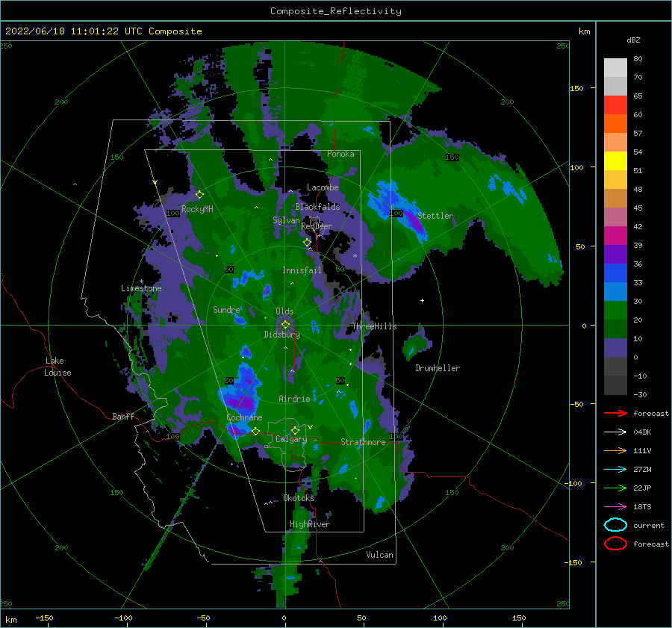The height and width of the screenshot is (628, 672).
Task: Click the red forecast ellipse icon
Action: coord(615,544)
